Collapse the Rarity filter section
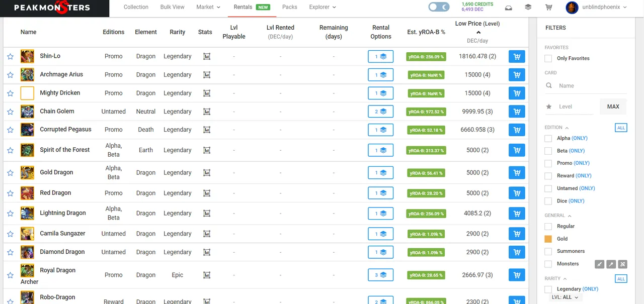Viewport: 644px width, 304px height. click(x=555, y=278)
